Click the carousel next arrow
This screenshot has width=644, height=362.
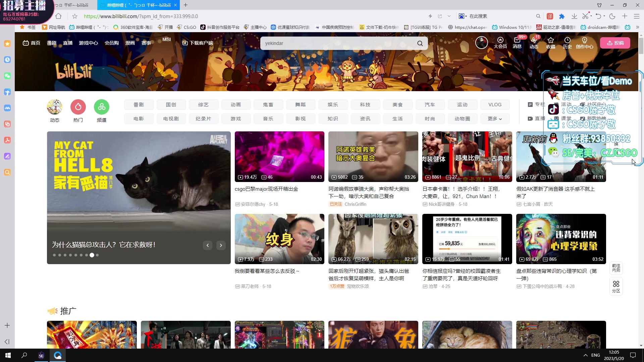[221, 245]
